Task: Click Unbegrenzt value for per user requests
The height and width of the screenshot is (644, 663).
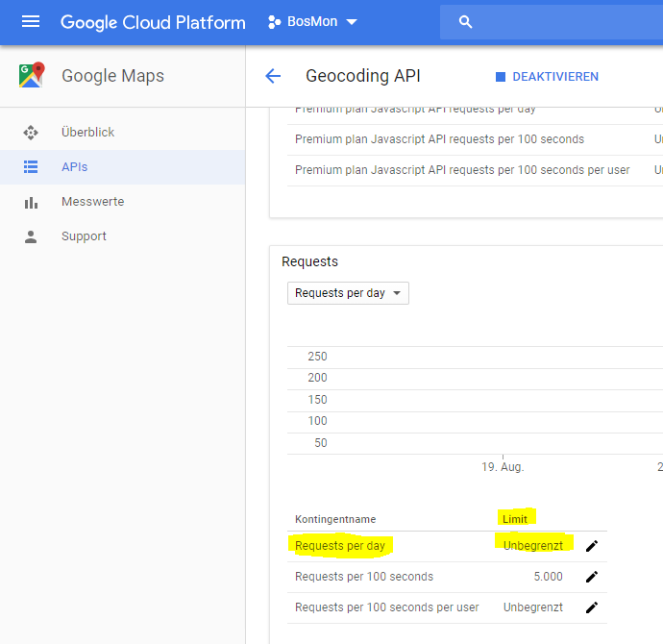Action: click(x=532, y=607)
